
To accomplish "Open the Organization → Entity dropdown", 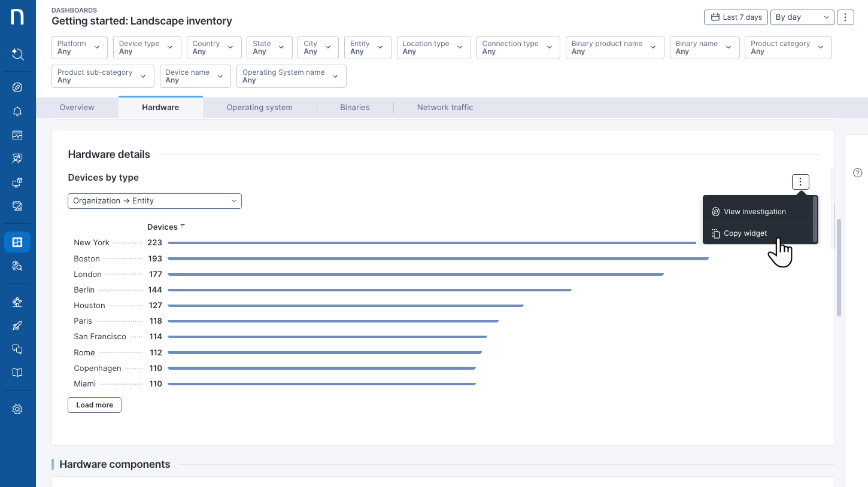I will tap(154, 201).
